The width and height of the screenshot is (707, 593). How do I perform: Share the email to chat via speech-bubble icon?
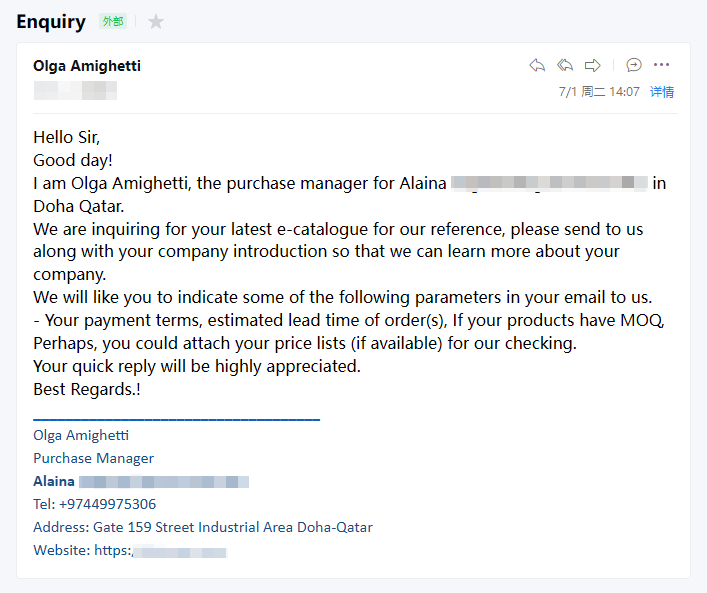634,65
